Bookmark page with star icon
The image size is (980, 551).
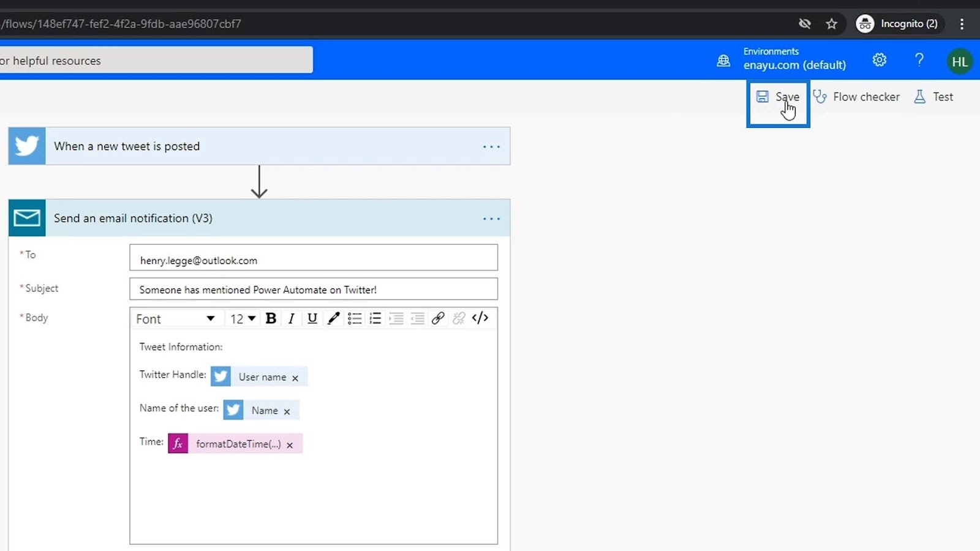(831, 24)
